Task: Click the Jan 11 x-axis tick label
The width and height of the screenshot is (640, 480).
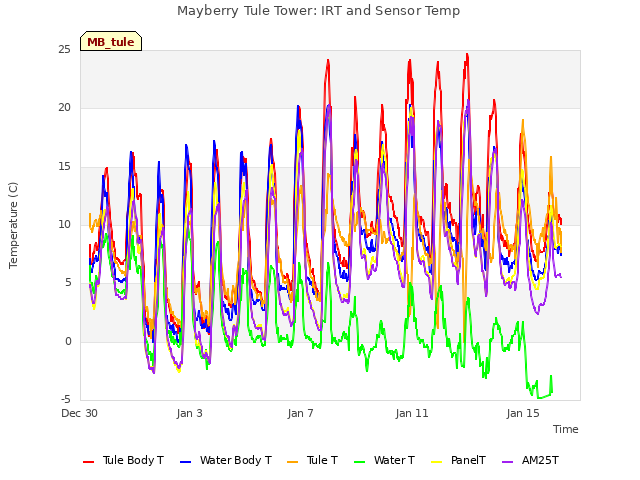Action: (412, 413)
